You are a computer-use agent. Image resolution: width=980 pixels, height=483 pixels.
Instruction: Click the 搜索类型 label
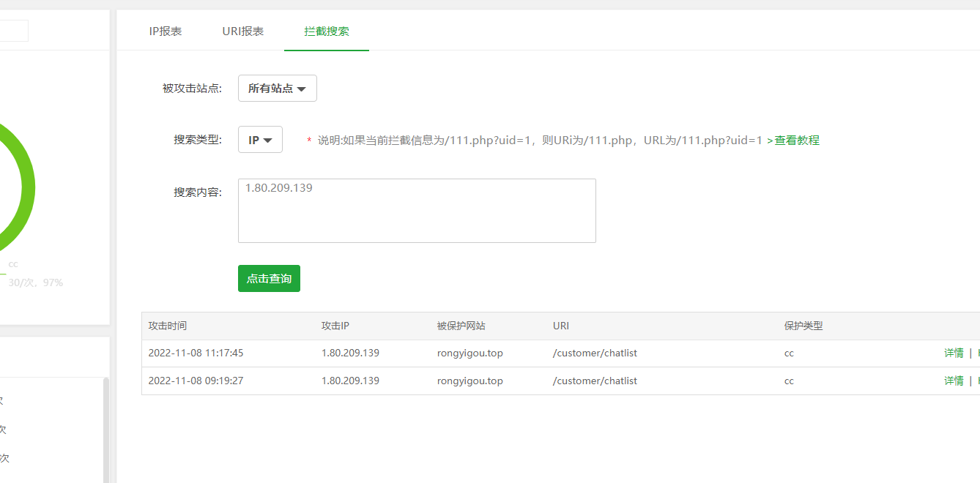pyautogui.click(x=198, y=140)
